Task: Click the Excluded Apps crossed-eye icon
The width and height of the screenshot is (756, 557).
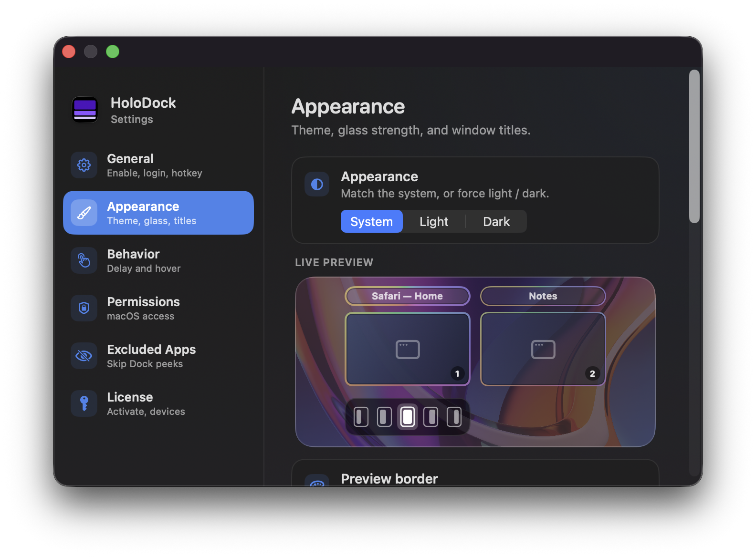Action: coord(84,356)
